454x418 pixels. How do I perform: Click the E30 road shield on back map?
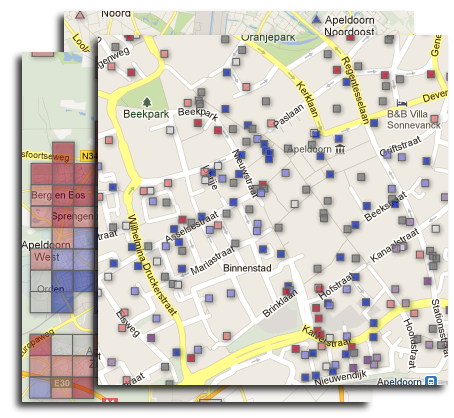click(x=62, y=383)
